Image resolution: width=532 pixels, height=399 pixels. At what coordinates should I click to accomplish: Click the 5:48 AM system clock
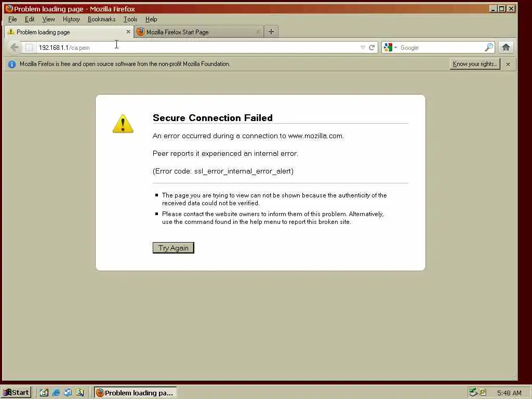pyautogui.click(x=509, y=393)
